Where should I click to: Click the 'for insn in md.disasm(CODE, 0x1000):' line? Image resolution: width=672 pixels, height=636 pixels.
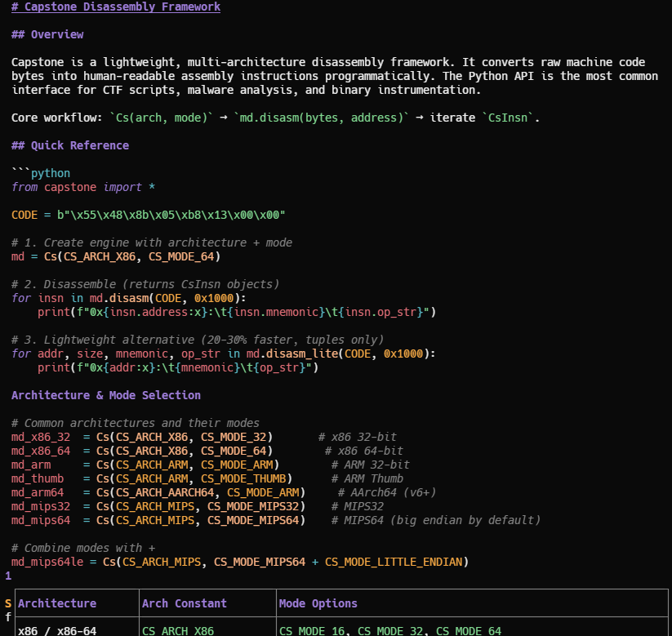(x=129, y=298)
